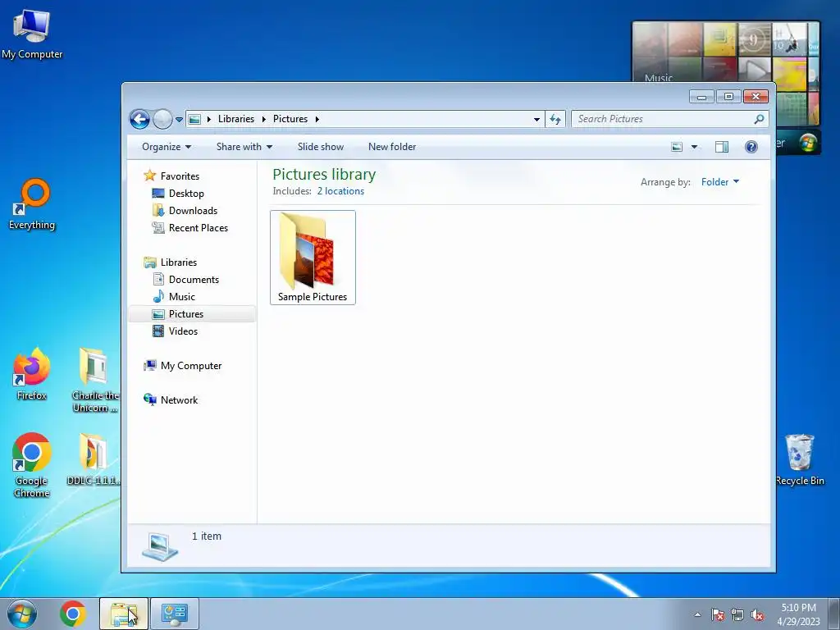Click Windows Explorer taskbar button
The image size is (840, 630).
click(124, 614)
